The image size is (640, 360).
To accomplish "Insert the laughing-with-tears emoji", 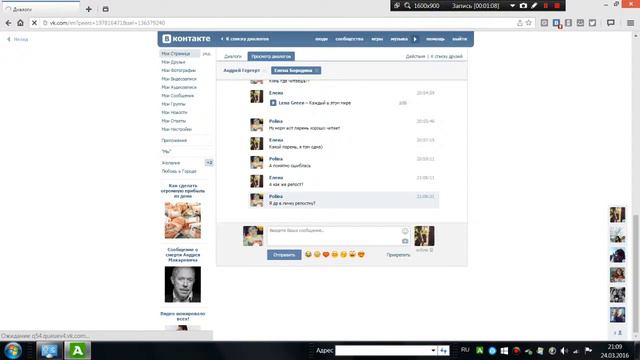I will [308, 255].
